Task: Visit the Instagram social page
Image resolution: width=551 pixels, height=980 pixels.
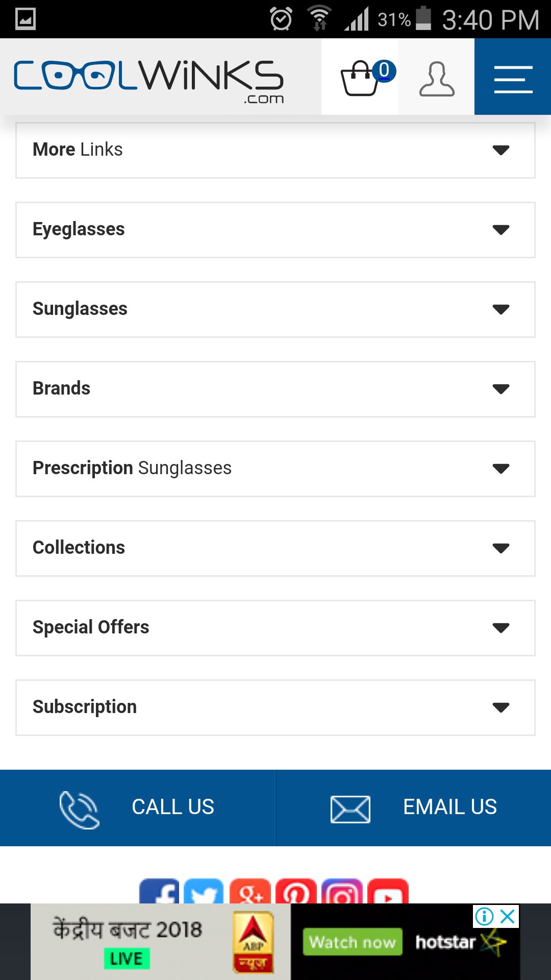Action: coord(342,891)
